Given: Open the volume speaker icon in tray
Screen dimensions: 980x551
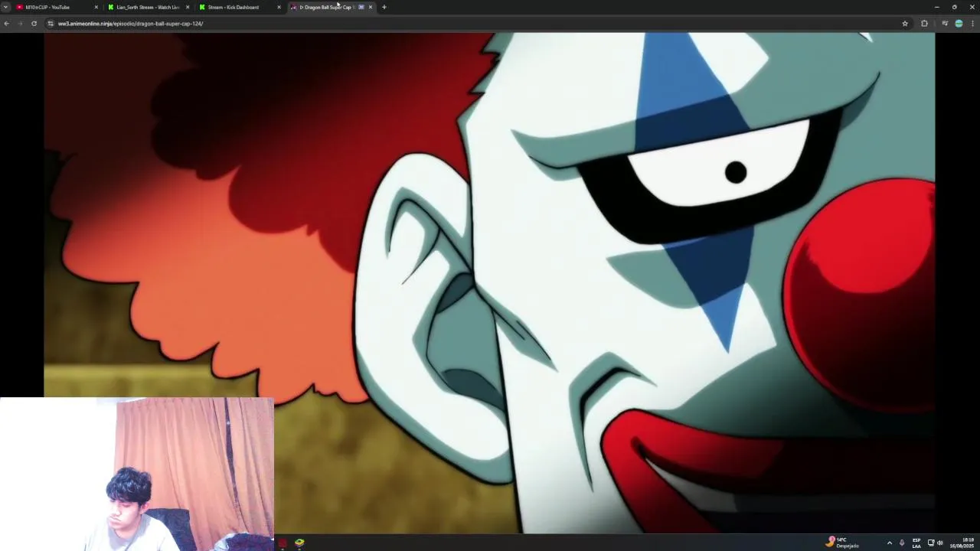Looking at the screenshot, I should pyautogui.click(x=940, y=543).
